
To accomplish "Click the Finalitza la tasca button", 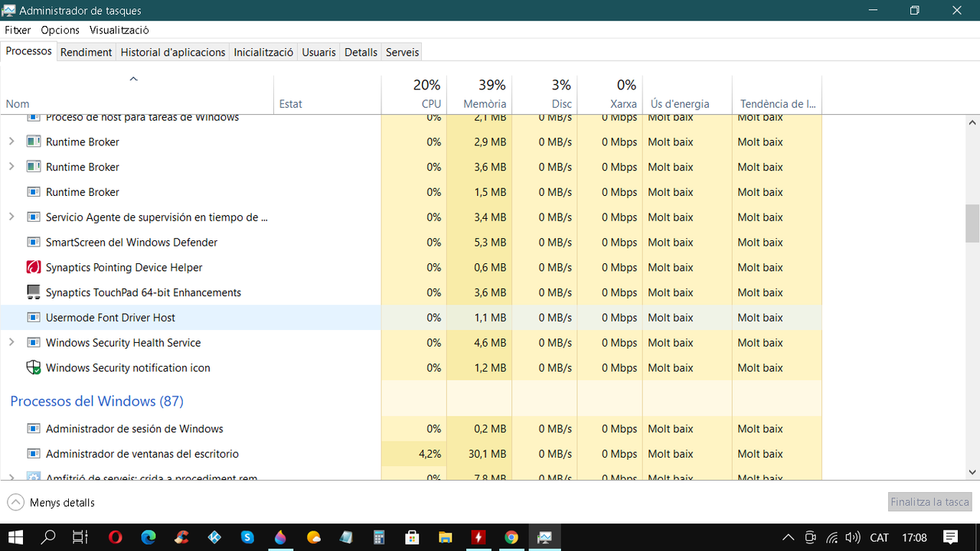I will point(929,502).
